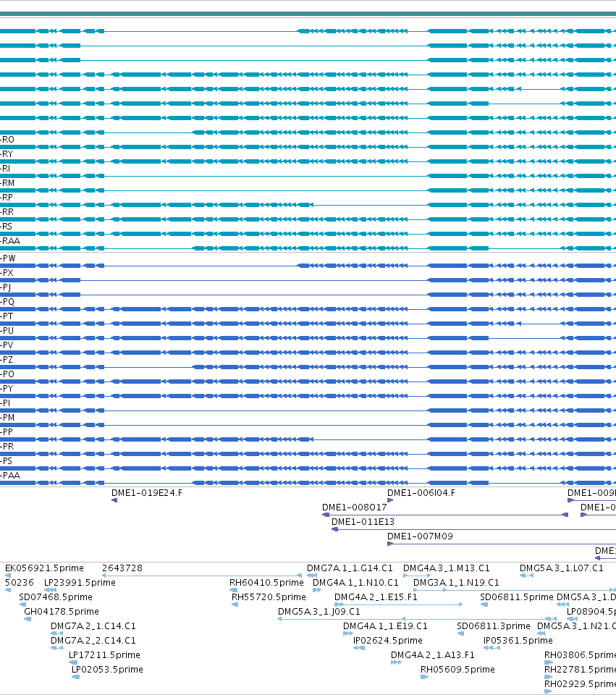Click the DMG5A.3_1.L07.C1 label
This screenshot has height=695, width=616.
tap(562, 568)
